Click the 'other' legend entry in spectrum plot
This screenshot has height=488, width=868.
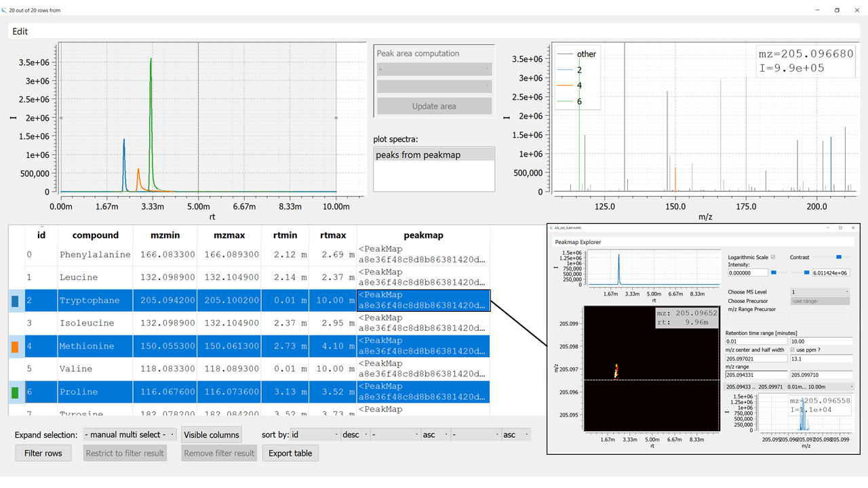576,54
